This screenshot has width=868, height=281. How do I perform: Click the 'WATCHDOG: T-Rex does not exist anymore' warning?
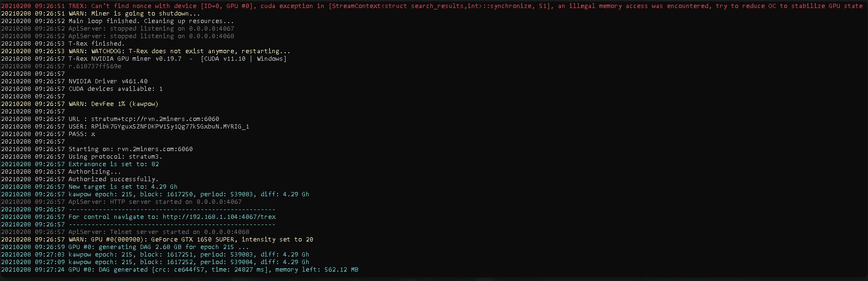(x=146, y=51)
